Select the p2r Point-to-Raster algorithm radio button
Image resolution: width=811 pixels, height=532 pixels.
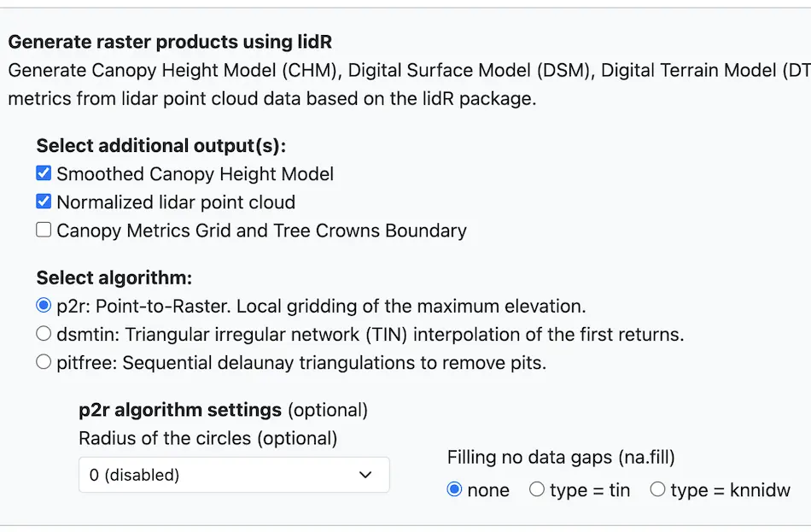pyautogui.click(x=44, y=306)
